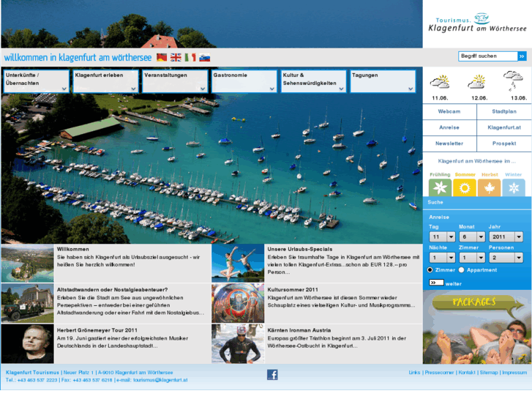Select the Zimmer radio option
Screen dimensions: 532x399
[x=430, y=270]
